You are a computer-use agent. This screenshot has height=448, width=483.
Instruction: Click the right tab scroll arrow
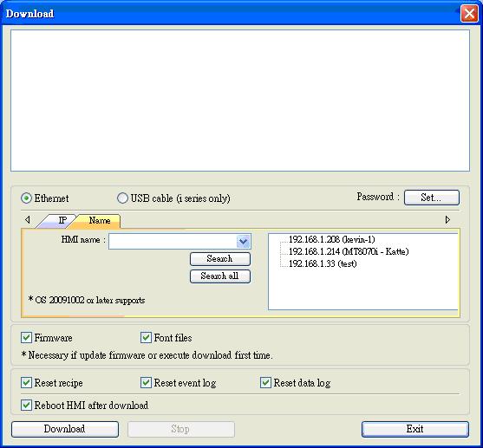pos(447,219)
